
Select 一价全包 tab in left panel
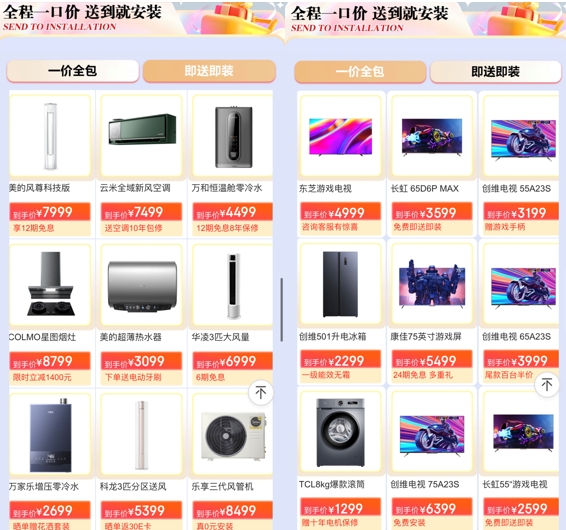(x=73, y=71)
